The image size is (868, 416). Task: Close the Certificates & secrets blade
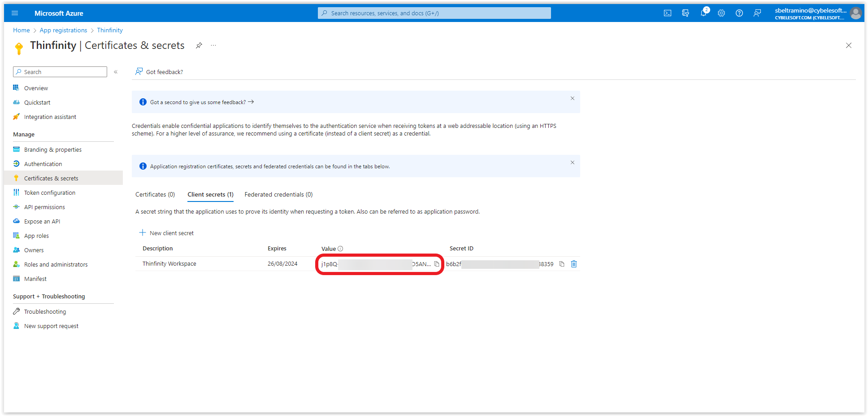(849, 45)
